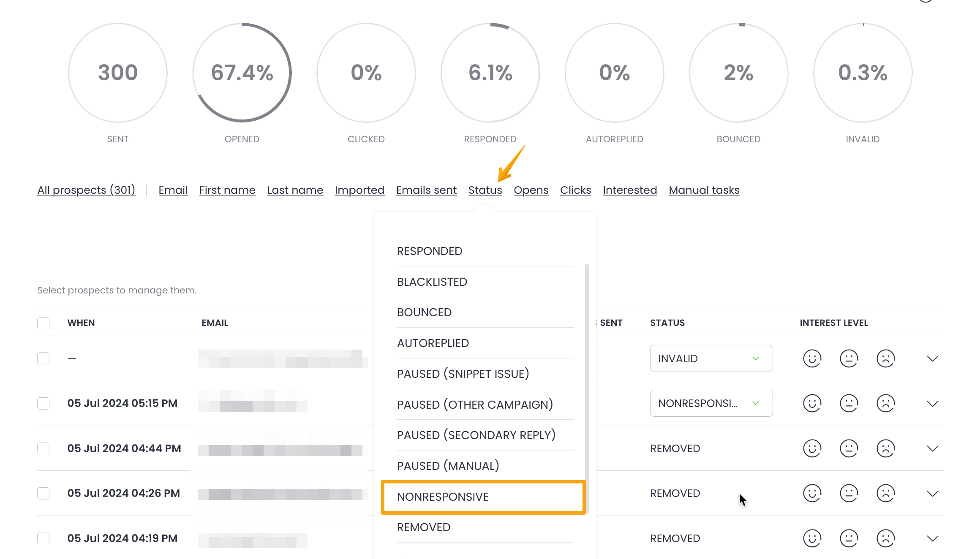Choose NONRESPONSIVE from status filter list
This screenshot has width=980, height=559.
442,497
